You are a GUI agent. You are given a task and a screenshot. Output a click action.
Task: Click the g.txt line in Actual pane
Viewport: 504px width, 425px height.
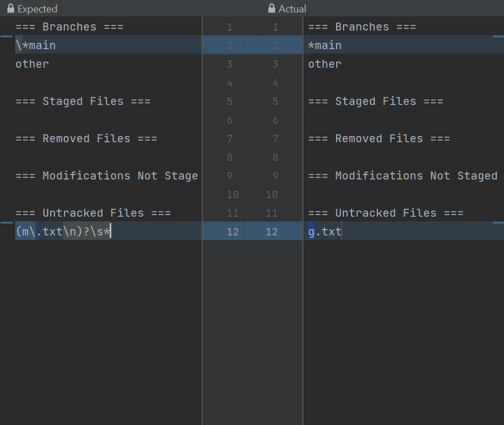(x=325, y=231)
